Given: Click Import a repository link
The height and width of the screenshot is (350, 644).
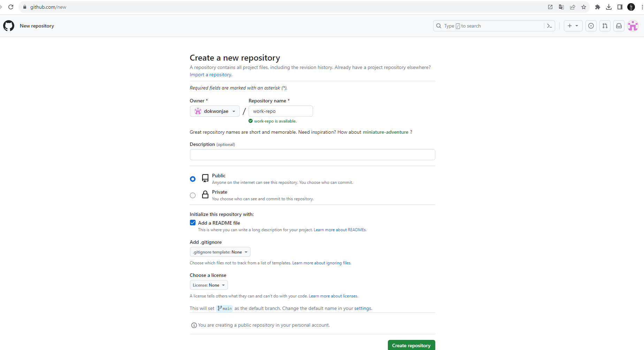Looking at the screenshot, I should click(211, 75).
